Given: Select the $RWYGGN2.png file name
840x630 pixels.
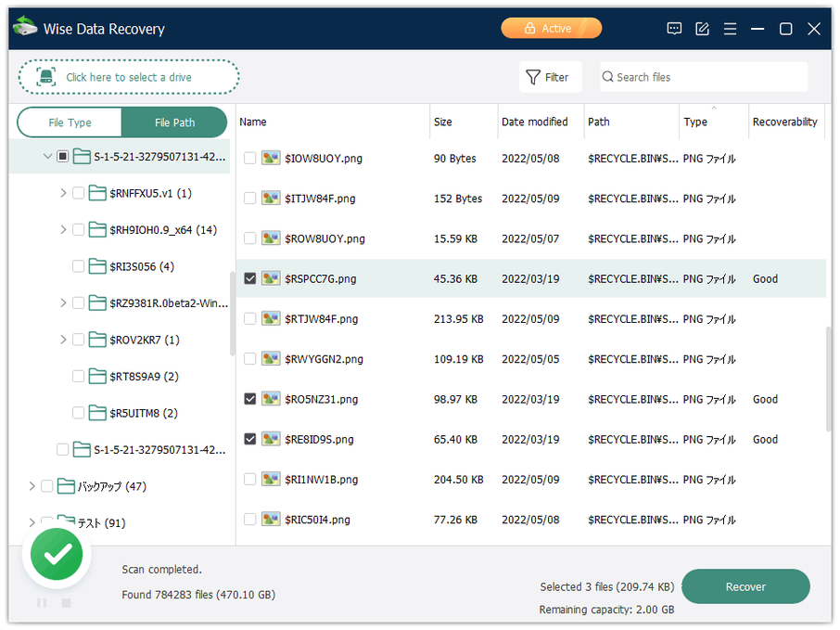Looking at the screenshot, I should 324,359.
